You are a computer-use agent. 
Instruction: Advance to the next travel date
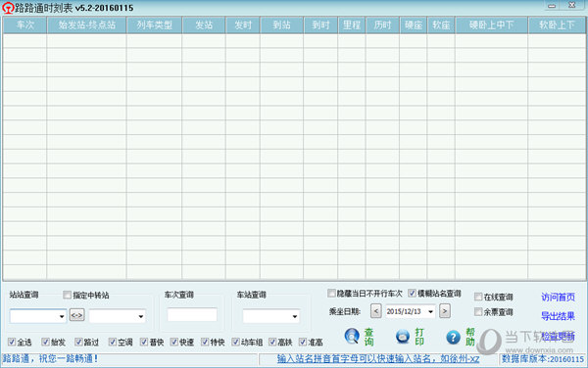[x=444, y=310]
